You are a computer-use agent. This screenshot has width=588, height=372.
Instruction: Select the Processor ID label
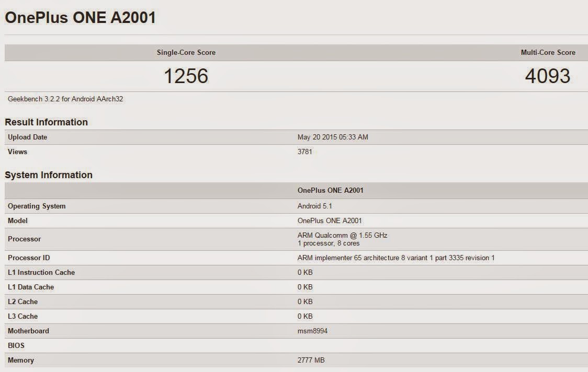tap(28, 258)
